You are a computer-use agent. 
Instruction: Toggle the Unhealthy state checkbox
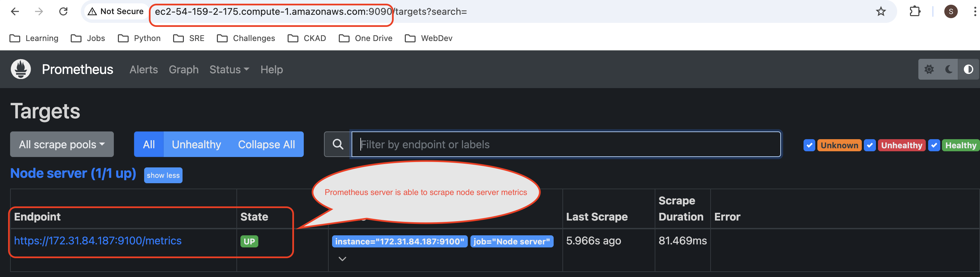pyautogui.click(x=870, y=145)
